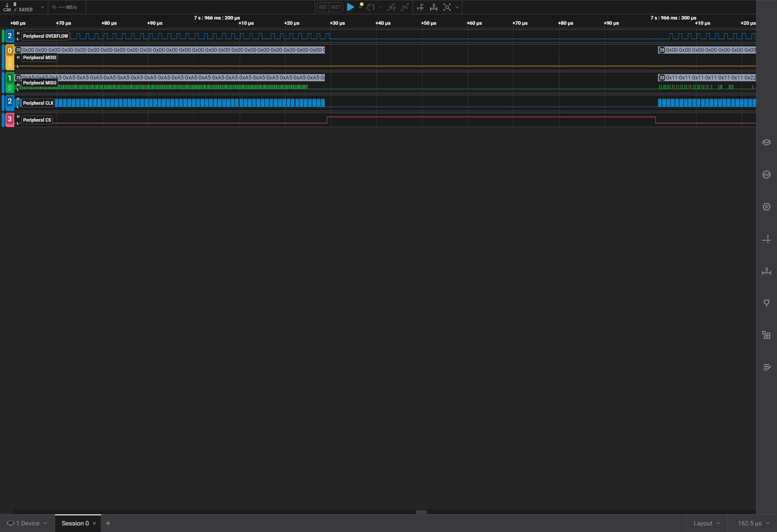Click the +40 µs time ruler mark
This screenshot has width=777, height=532.
(x=383, y=23)
